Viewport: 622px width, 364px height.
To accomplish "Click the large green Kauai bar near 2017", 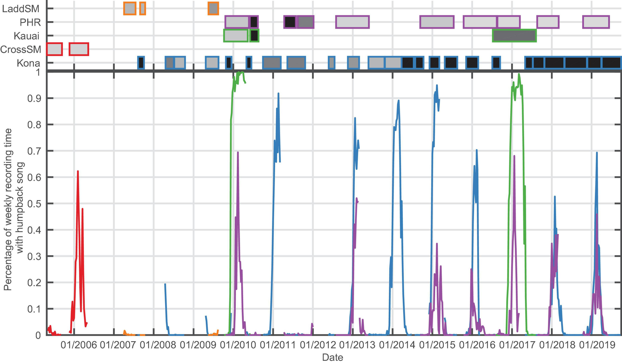I will click(x=514, y=36).
